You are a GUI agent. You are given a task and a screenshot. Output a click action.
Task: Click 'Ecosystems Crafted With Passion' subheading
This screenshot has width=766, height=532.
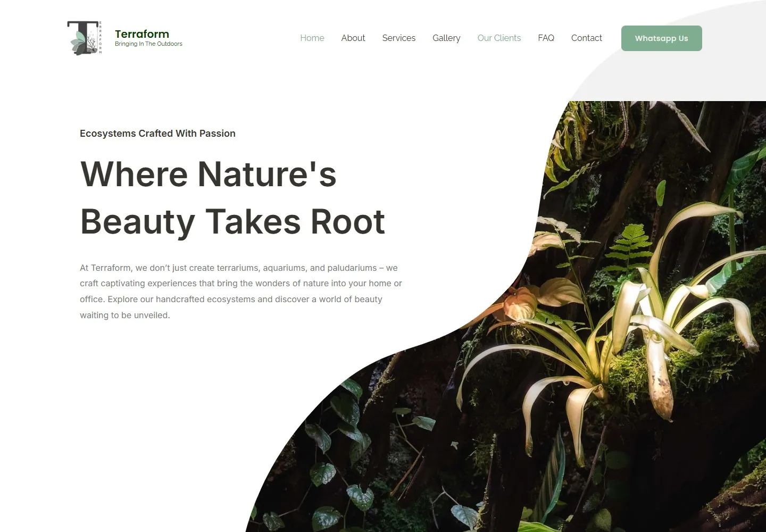click(x=157, y=134)
